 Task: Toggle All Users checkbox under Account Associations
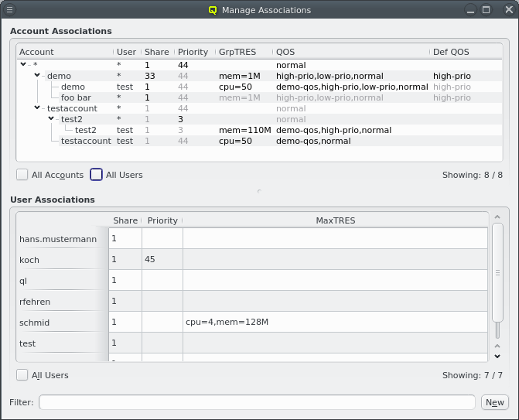coord(97,175)
